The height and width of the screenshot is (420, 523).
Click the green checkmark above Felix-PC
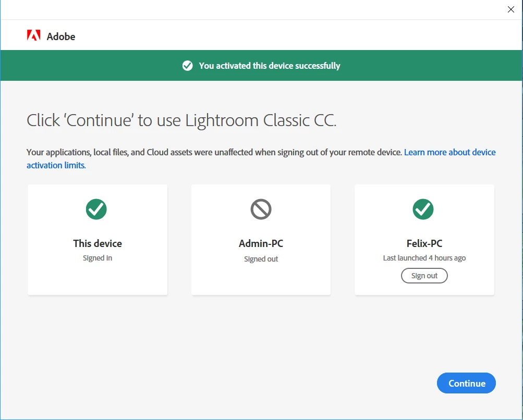click(x=423, y=209)
